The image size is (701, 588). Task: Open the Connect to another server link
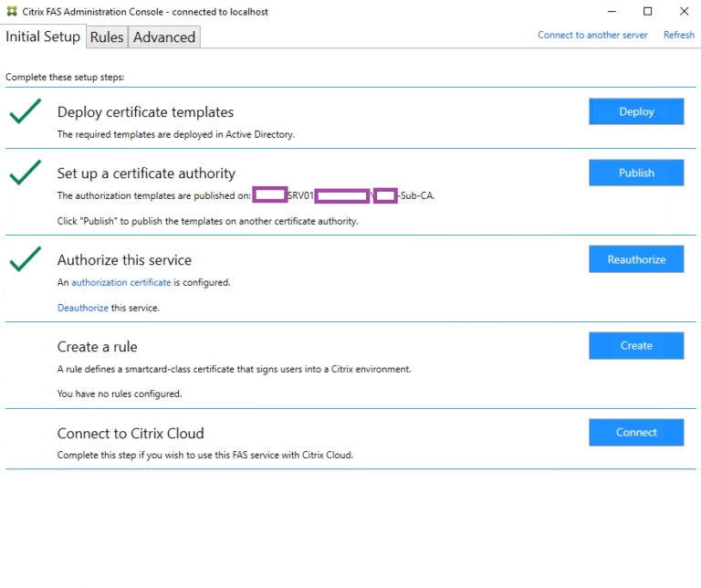coord(592,35)
